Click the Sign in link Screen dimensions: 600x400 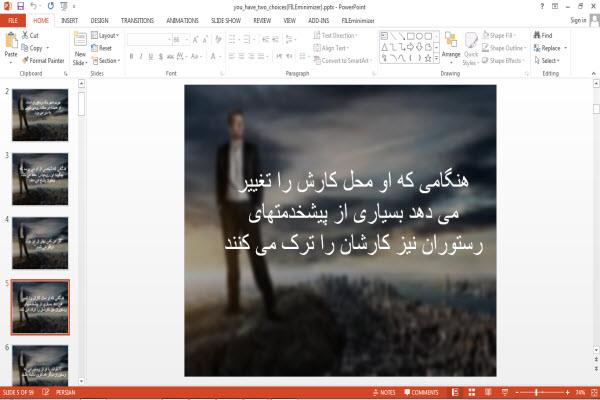pos(578,20)
